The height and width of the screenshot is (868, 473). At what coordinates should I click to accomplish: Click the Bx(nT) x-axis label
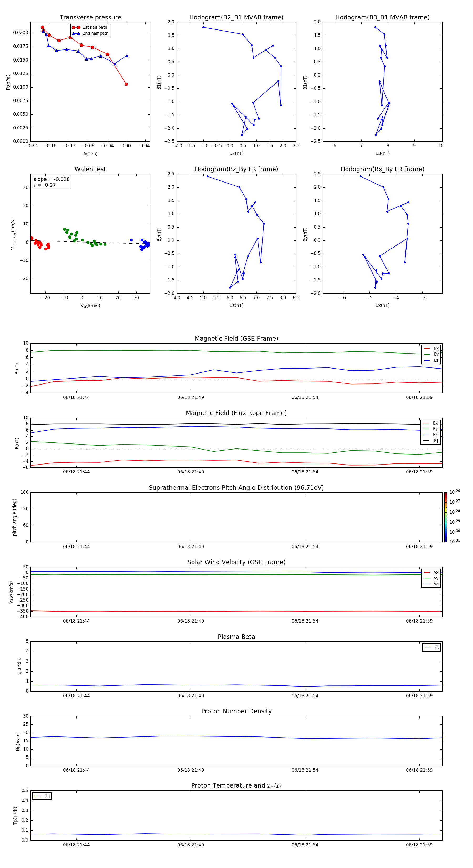pyautogui.click(x=382, y=305)
